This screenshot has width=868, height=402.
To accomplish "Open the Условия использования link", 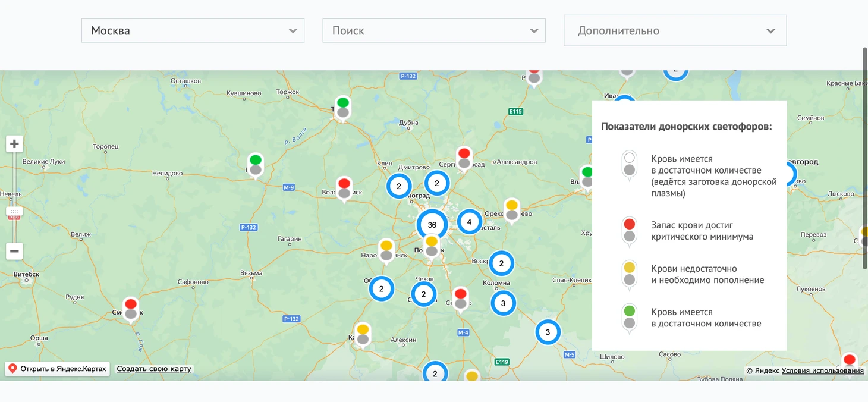I will pyautogui.click(x=822, y=371).
